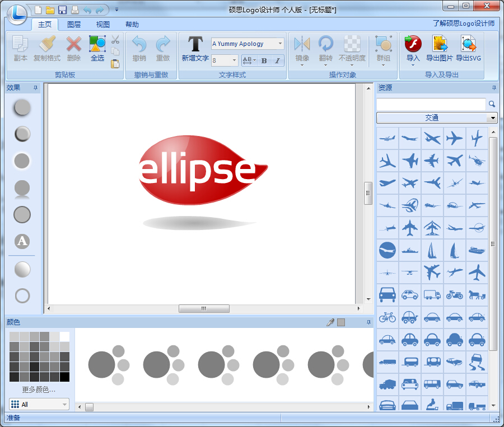Toggle bold text formatting

pos(264,60)
